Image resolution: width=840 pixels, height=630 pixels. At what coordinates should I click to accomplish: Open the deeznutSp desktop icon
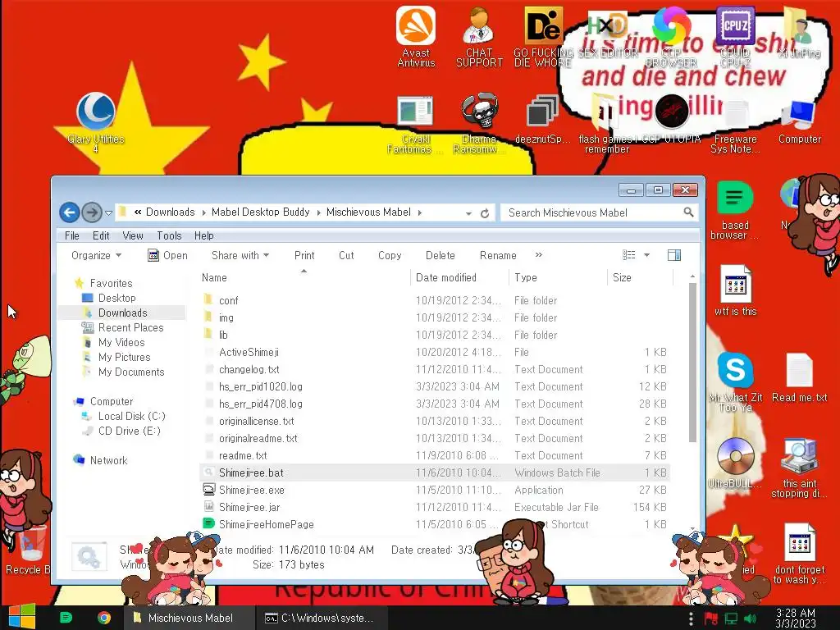click(x=542, y=119)
